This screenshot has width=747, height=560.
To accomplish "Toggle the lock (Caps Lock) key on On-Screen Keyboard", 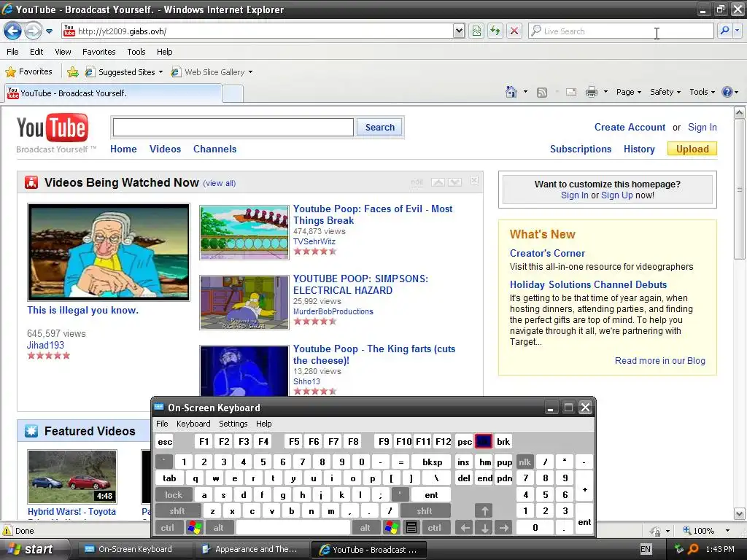I will (x=174, y=495).
